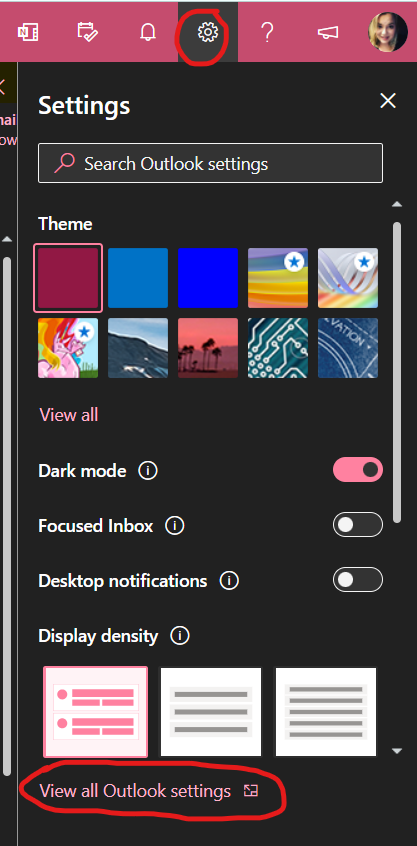The height and width of the screenshot is (846, 417).
Task: Click the search magnifier icon
Action: (x=64, y=163)
